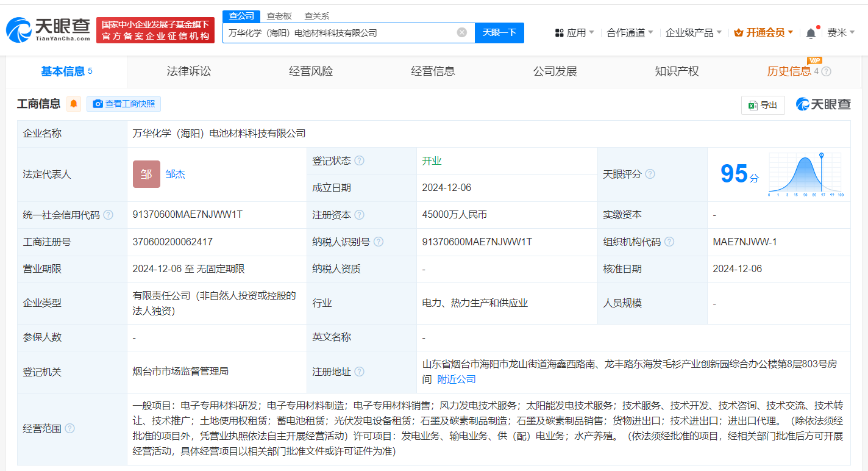Switch to the 法律诉讼 tab
Screen dimensions: 868x471
pos(189,71)
